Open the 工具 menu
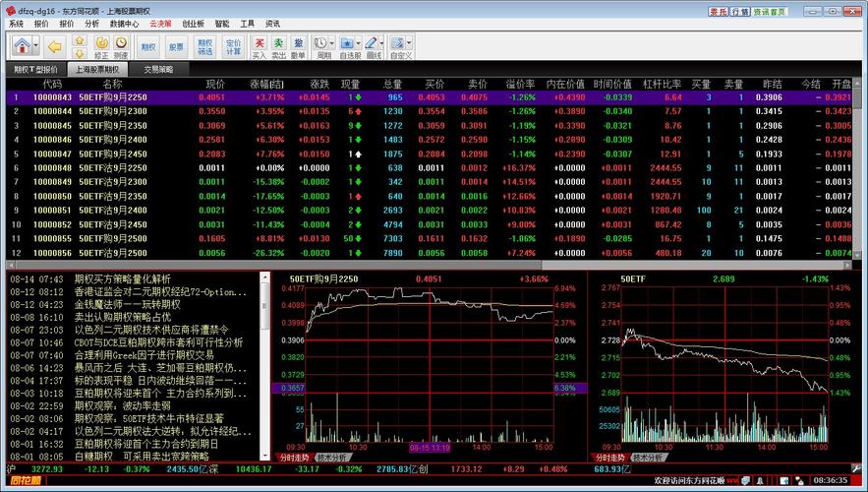 [248, 24]
